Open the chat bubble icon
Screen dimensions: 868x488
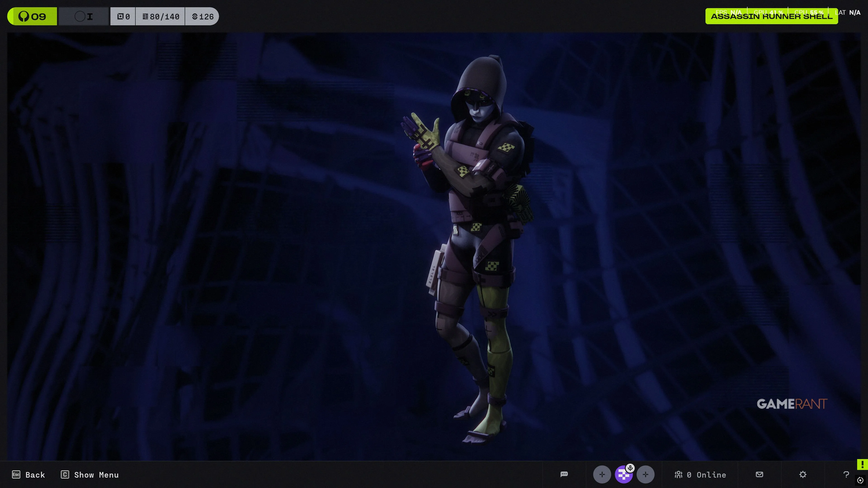point(564,474)
